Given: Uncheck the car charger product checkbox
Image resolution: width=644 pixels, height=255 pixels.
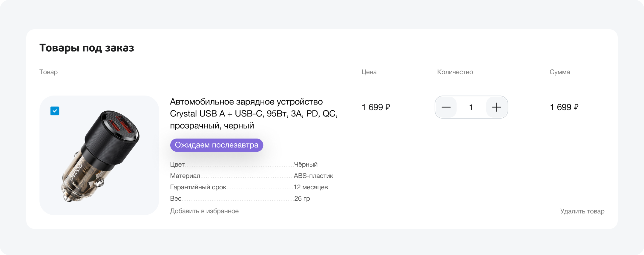Looking at the screenshot, I should pos(55,111).
